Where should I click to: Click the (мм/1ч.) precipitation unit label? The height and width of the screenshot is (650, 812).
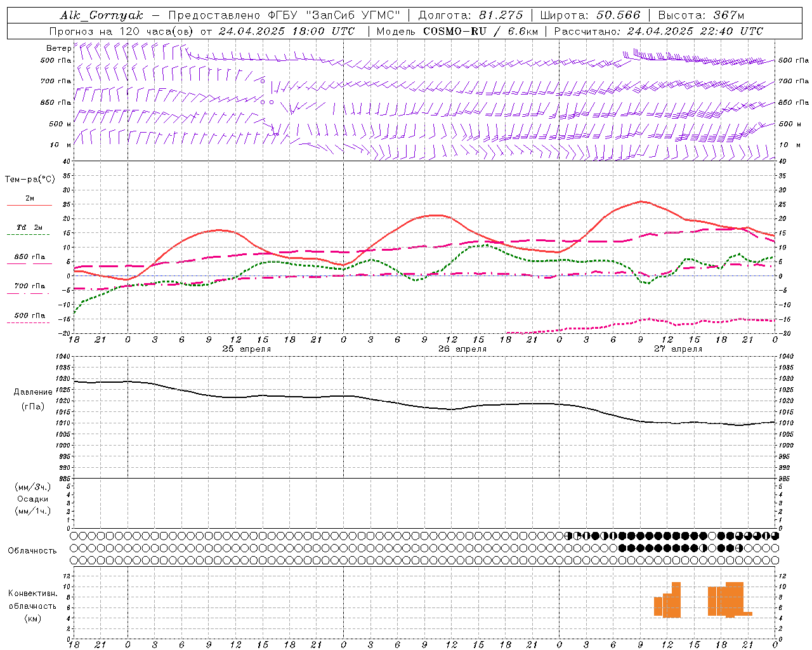(x=33, y=511)
